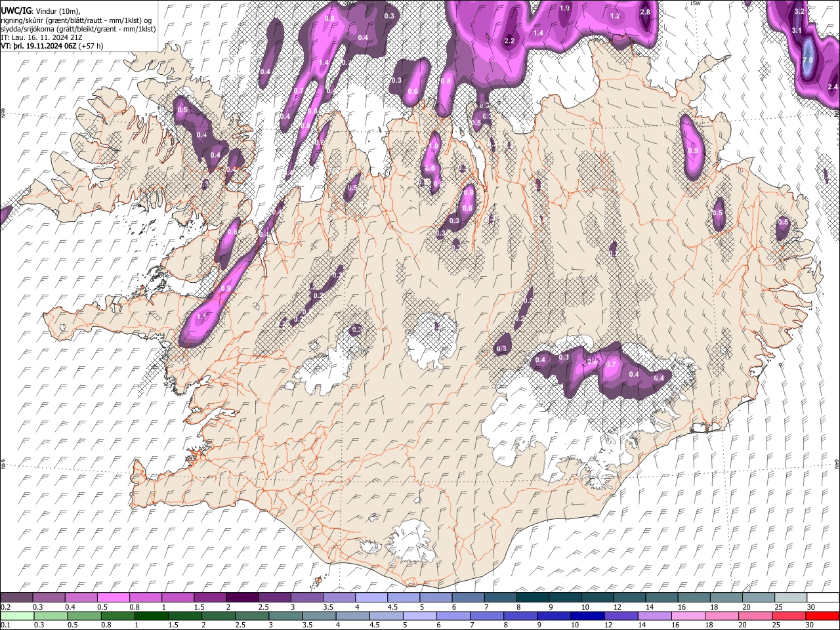
Task: Click the '0.2' label in the top legend
Action: click(x=6, y=606)
